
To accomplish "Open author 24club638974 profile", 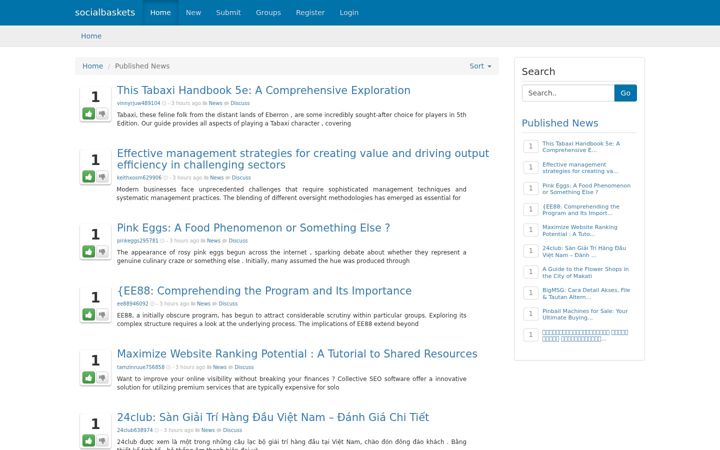I will coord(135,430).
